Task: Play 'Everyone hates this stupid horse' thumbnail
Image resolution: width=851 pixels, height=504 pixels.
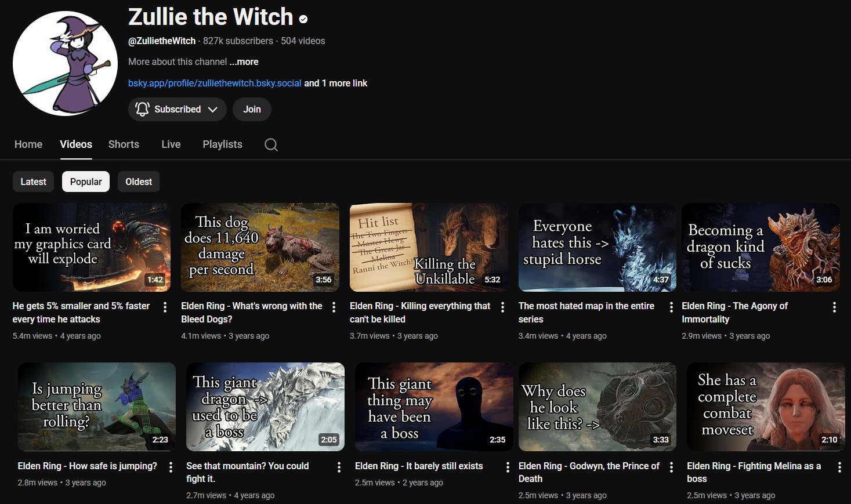Action: (597, 247)
